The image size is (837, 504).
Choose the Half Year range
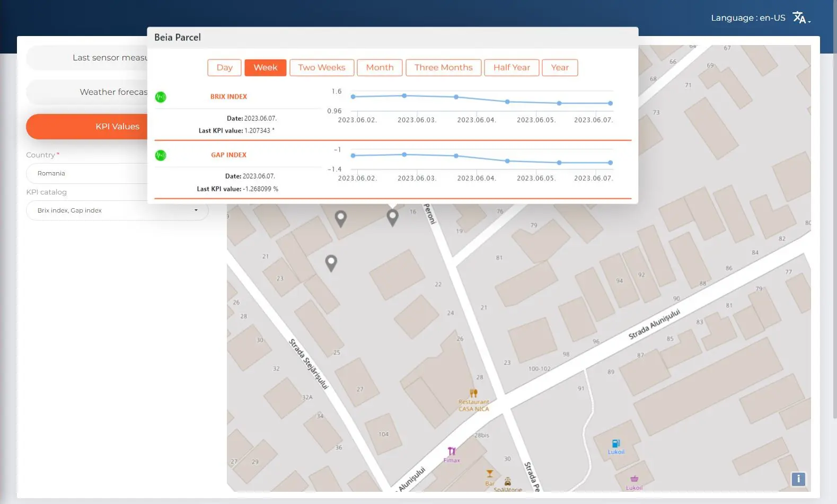[512, 67]
